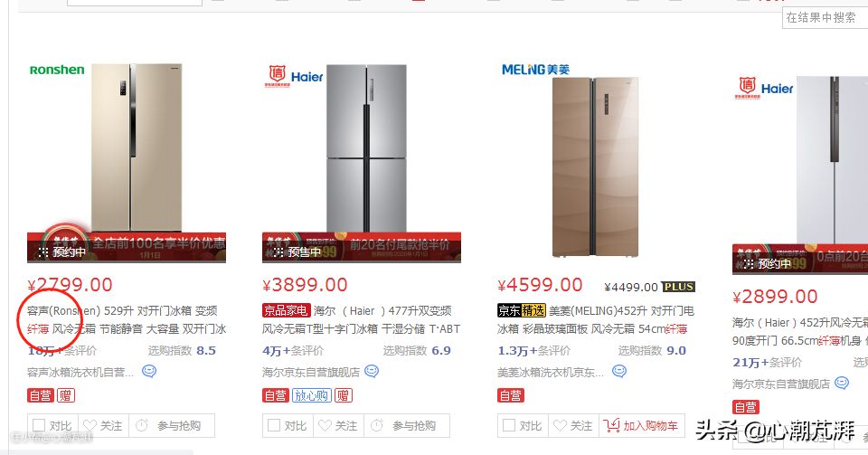Check the 对比 box for MELING 452升 fridge

(508, 425)
